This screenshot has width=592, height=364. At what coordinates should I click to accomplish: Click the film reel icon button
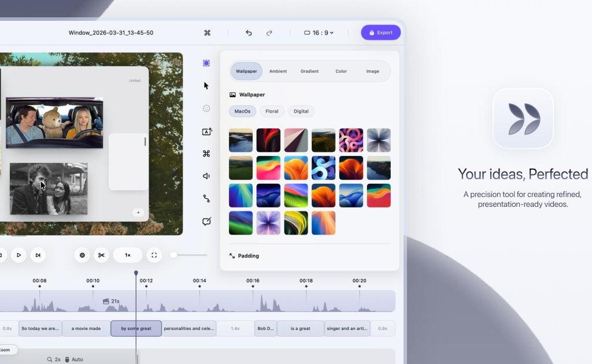click(x=82, y=255)
